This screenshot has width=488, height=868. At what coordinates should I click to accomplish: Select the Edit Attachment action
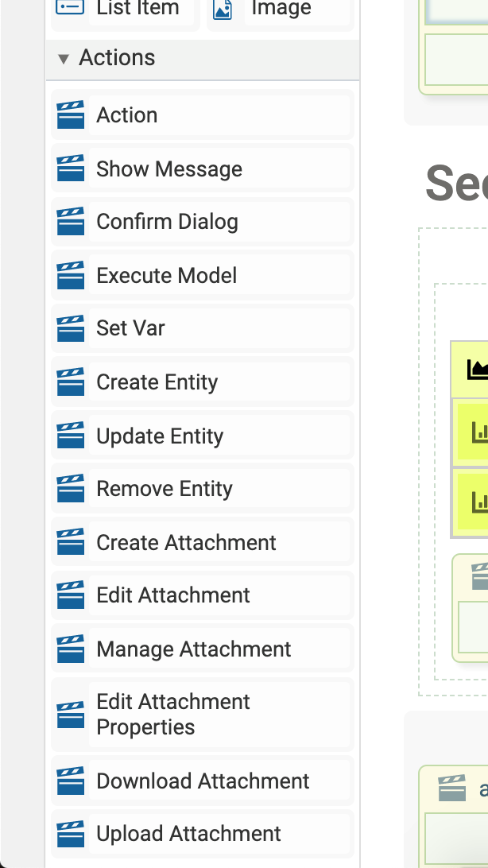click(173, 595)
